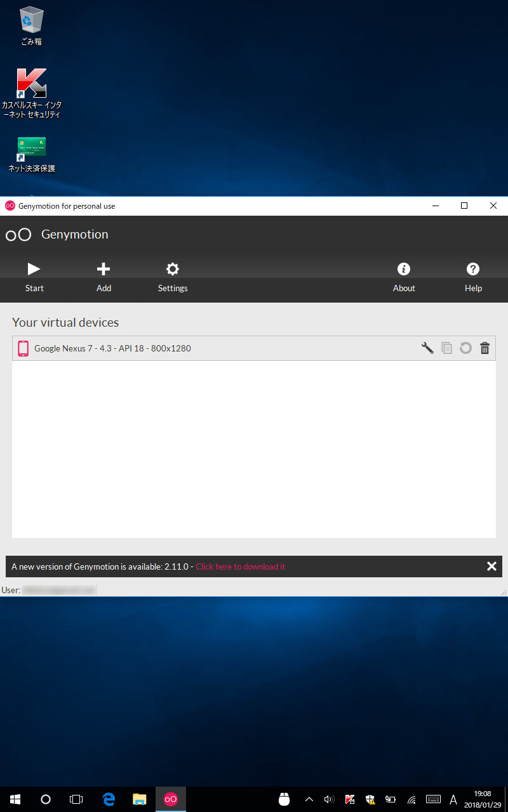
Task: Toggle the IME input mode indicator A
Action: [x=453, y=799]
